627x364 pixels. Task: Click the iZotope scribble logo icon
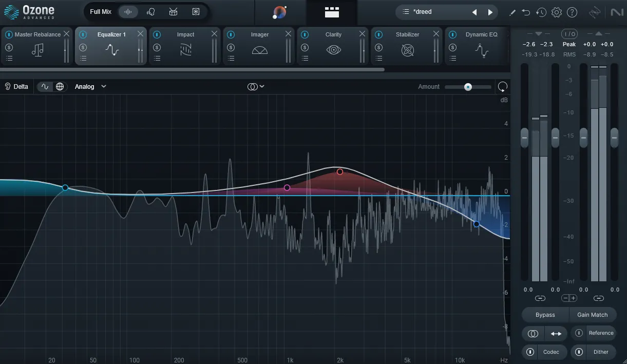tap(595, 12)
